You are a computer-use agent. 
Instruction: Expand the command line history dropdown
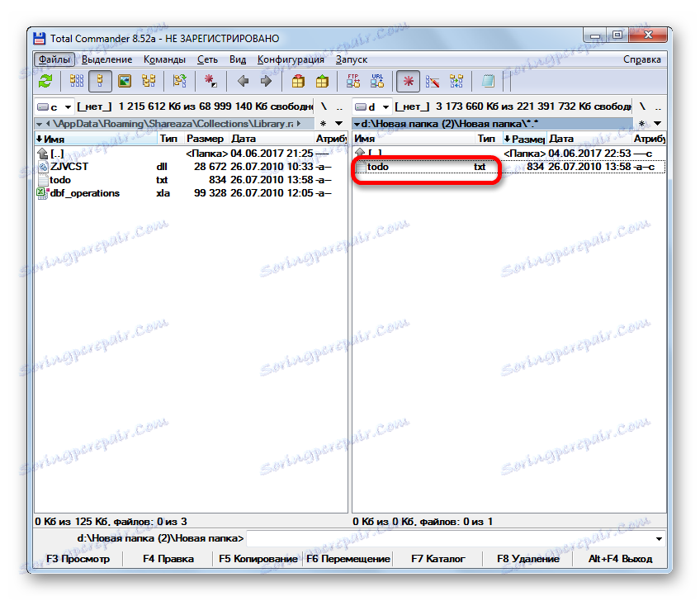659,538
